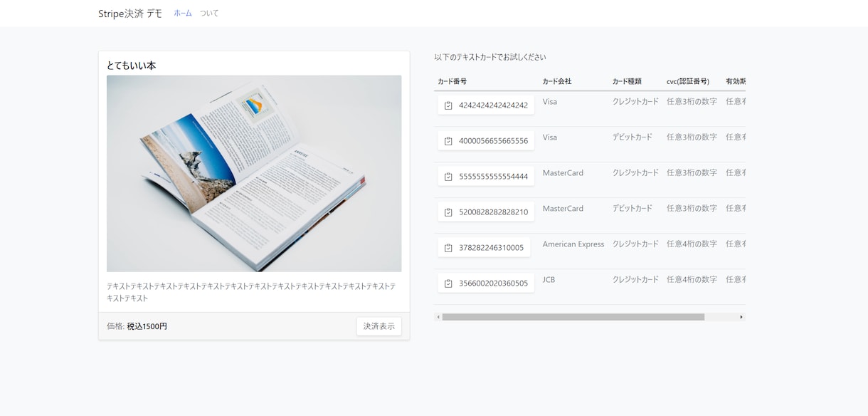
Task: Click the MasterCard cell in the 5555555555554444 row
Action: [x=563, y=172]
